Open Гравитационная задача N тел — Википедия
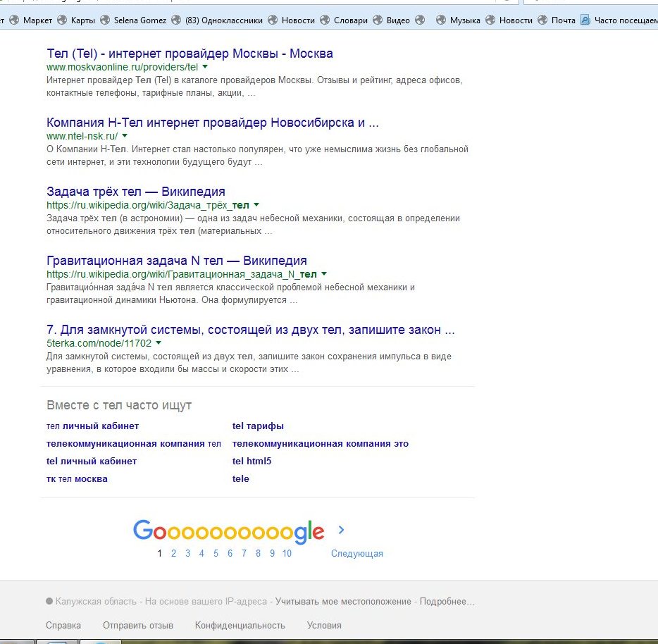658x644 pixels. tap(177, 260)
